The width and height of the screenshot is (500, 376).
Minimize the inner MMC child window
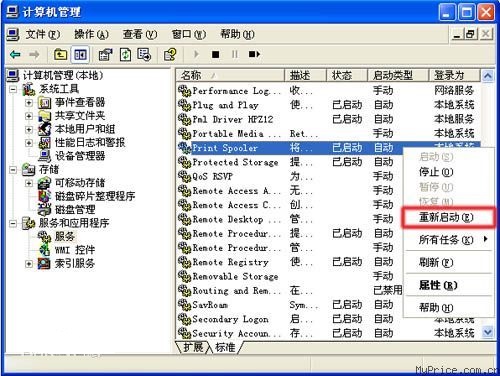pos(457,34)
